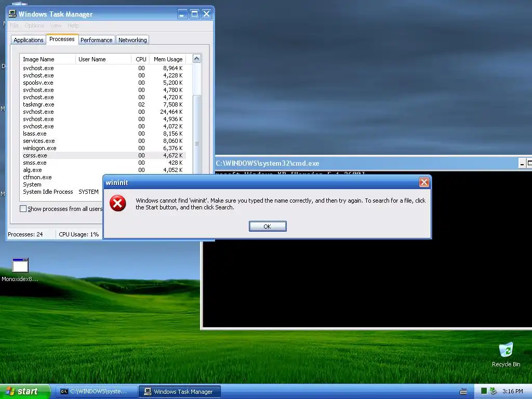Minimize the cmd.exe window
532x399 pixels.
522,164
